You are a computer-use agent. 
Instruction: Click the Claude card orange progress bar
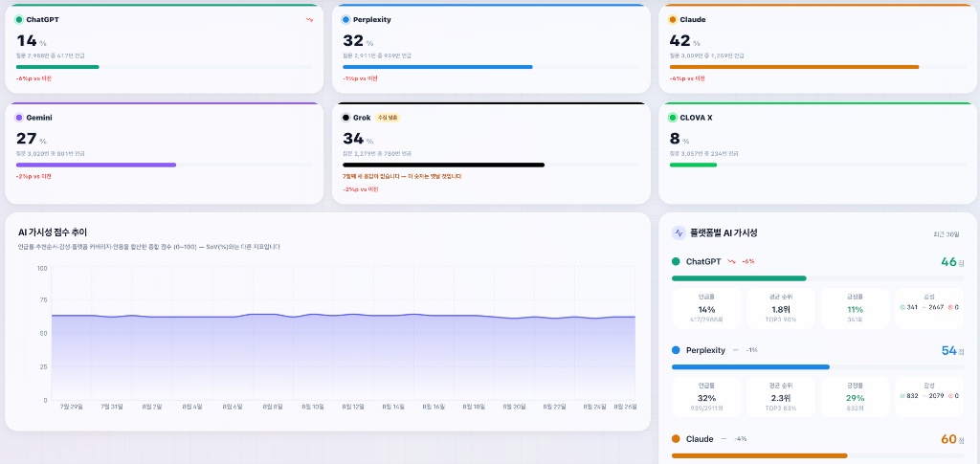[x=794, y=67]
